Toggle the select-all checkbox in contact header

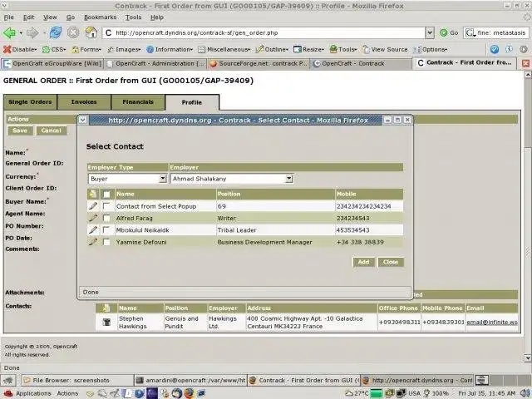pyautogui.click(x=106, y=195)
